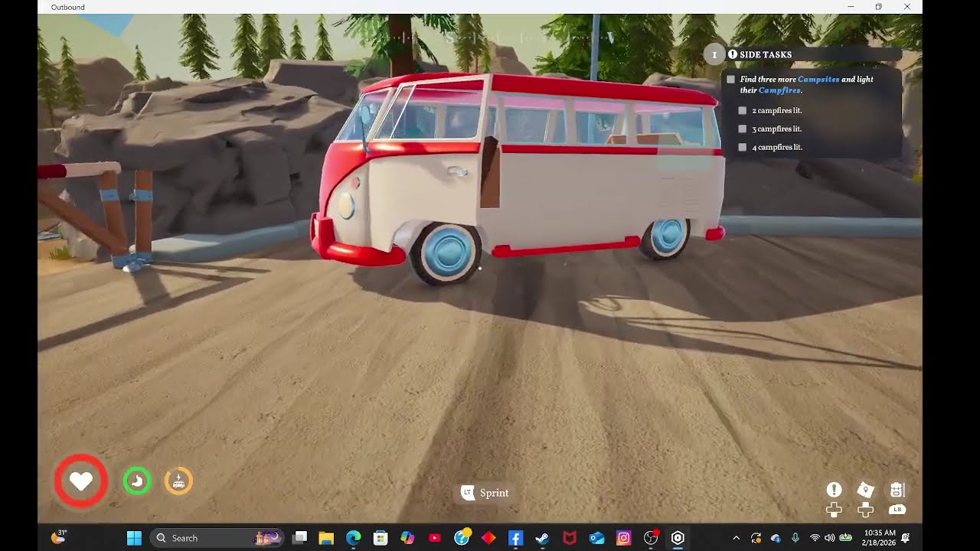Screen dimensions: 980x551
Task: Click the blue Campsites keyword
Action: pyautogui.click(x=818, y=80)
